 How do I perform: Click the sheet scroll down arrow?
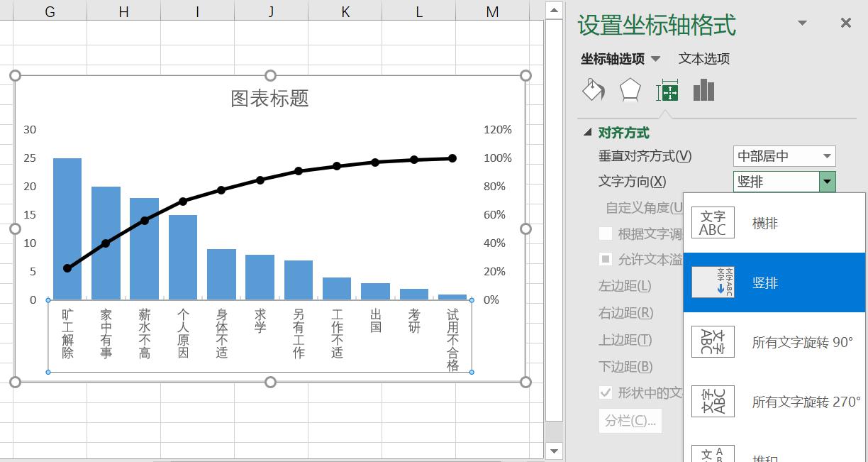coord(555,451)
